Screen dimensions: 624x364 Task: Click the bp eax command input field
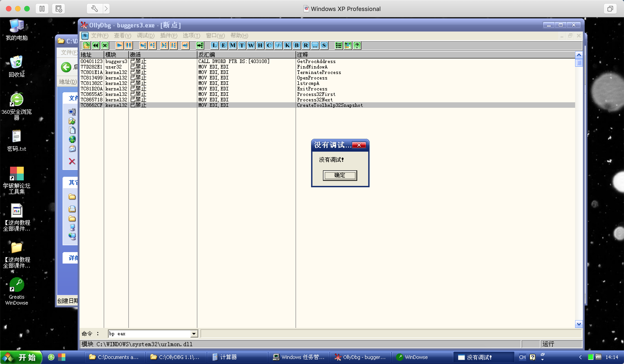(148, 334)
